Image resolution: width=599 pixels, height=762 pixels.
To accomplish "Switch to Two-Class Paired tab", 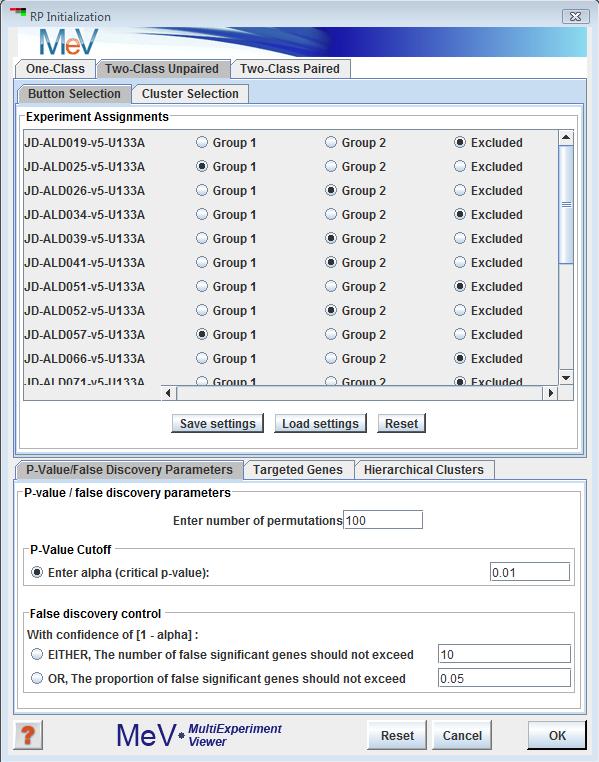I will pyautogui.click(x=290, y=69).
